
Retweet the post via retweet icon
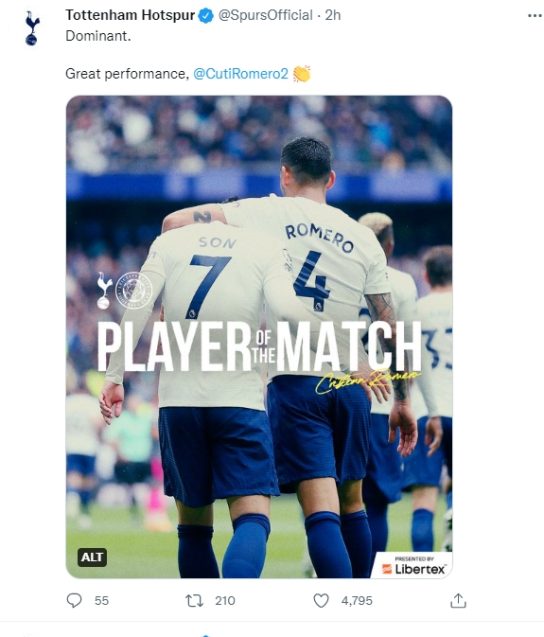point(194,600)
